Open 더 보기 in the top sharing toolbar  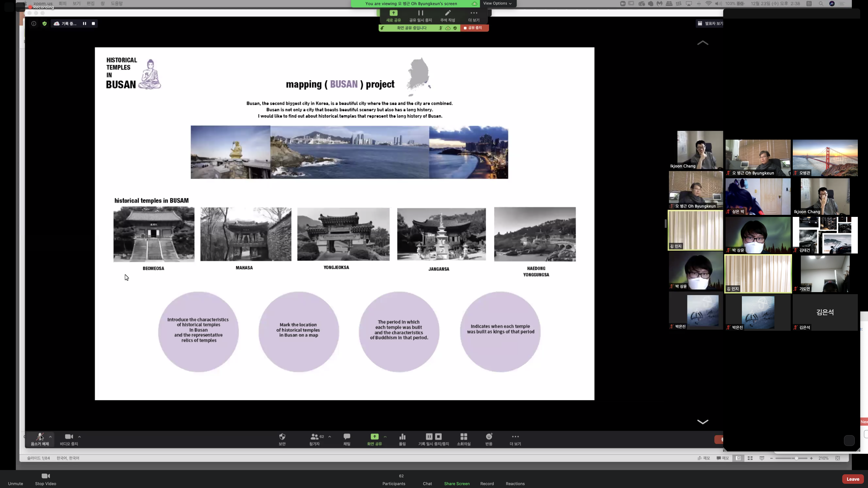[x=474, y=16]
